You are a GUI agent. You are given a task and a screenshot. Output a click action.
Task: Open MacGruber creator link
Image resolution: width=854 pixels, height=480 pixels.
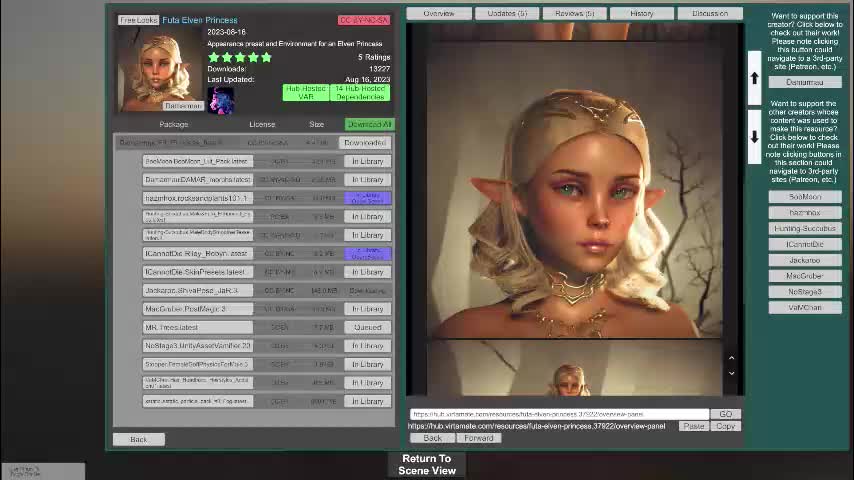pos(805,276)
